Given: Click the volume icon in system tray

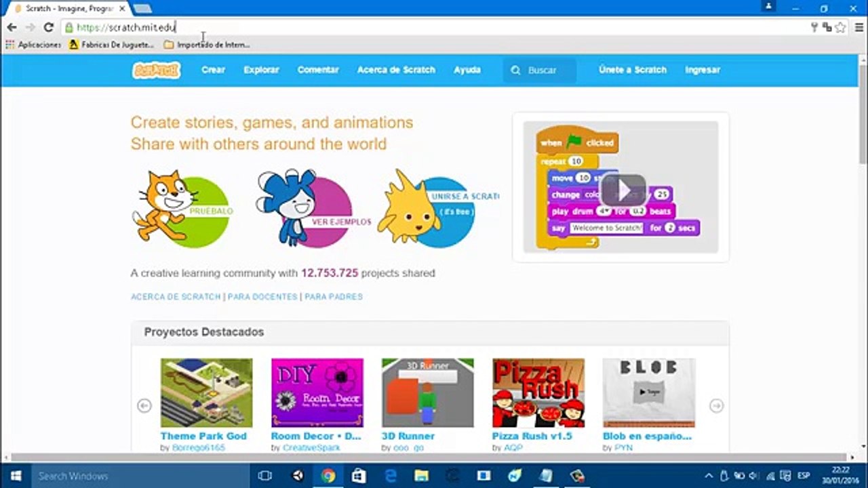Looking at the screenshot, I should point(753,476).
